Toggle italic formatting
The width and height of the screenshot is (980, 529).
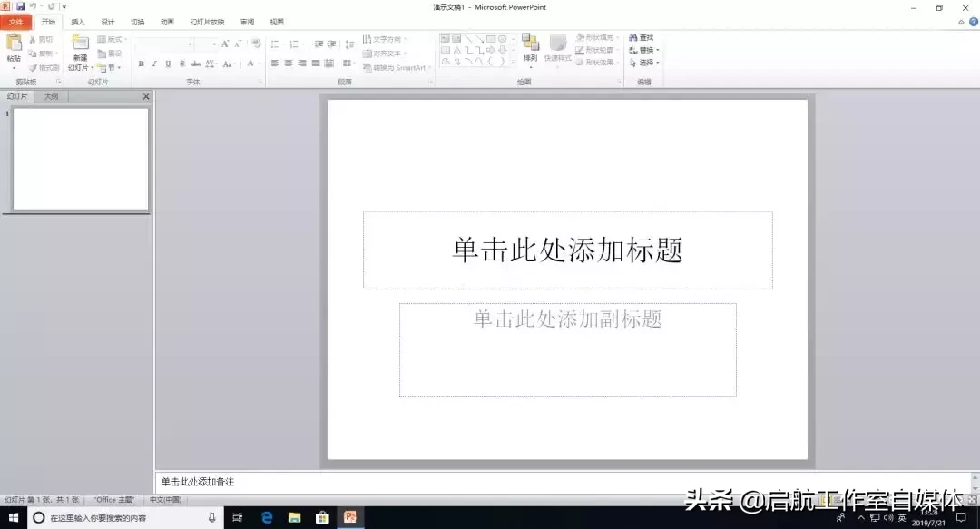coord(153,63)
